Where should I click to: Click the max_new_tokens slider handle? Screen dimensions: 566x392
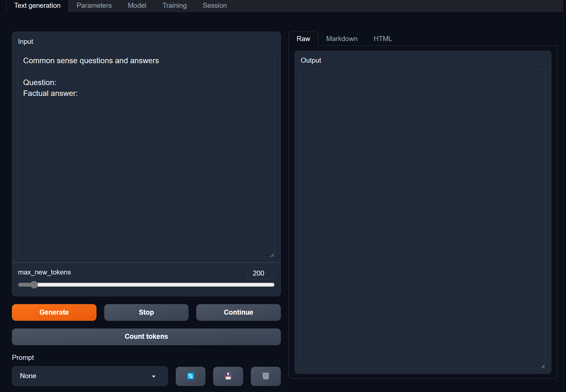(34, 285)
